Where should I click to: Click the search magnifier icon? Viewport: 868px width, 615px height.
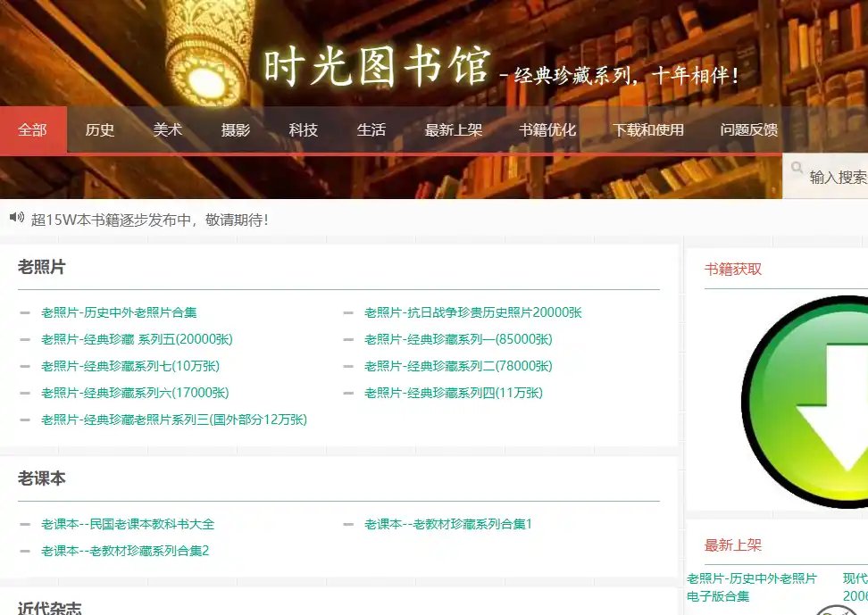797,167
